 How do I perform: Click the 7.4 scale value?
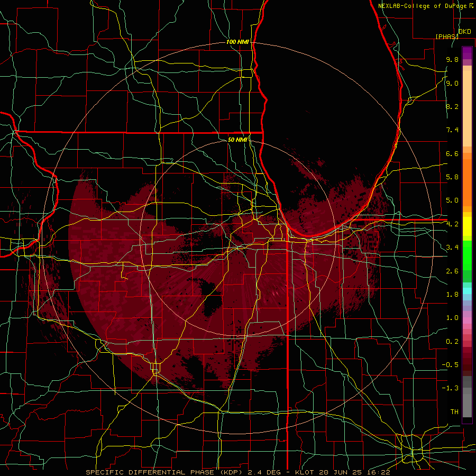[x=452, y=130]
